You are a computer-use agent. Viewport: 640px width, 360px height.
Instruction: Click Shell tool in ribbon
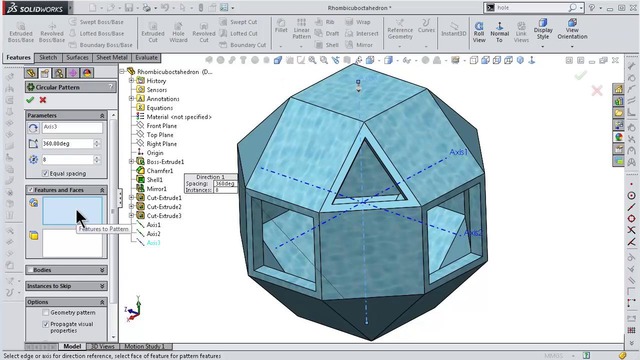[327, 45]
